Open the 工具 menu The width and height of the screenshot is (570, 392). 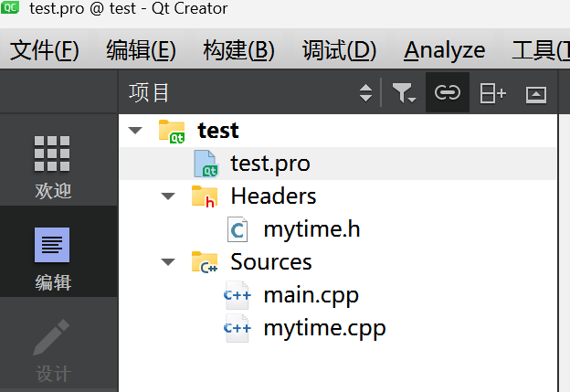539,50
